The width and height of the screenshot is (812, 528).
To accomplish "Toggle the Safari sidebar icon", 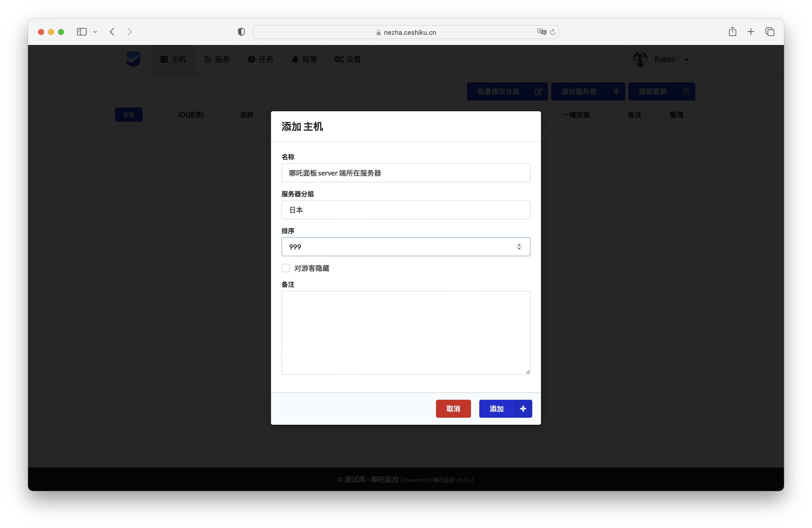I will coord(81,32).
